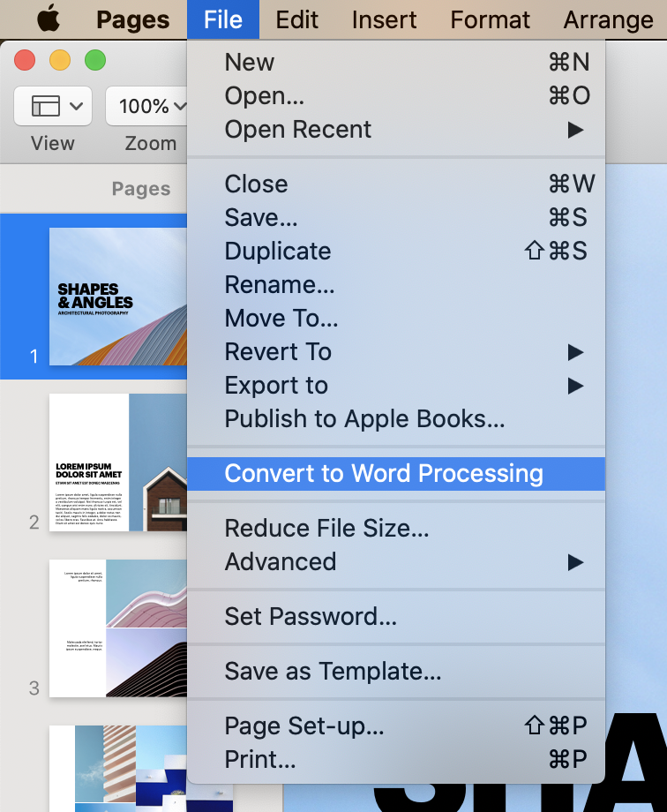
Task: Select page 3 thumbnail
Action: (118, 628)
